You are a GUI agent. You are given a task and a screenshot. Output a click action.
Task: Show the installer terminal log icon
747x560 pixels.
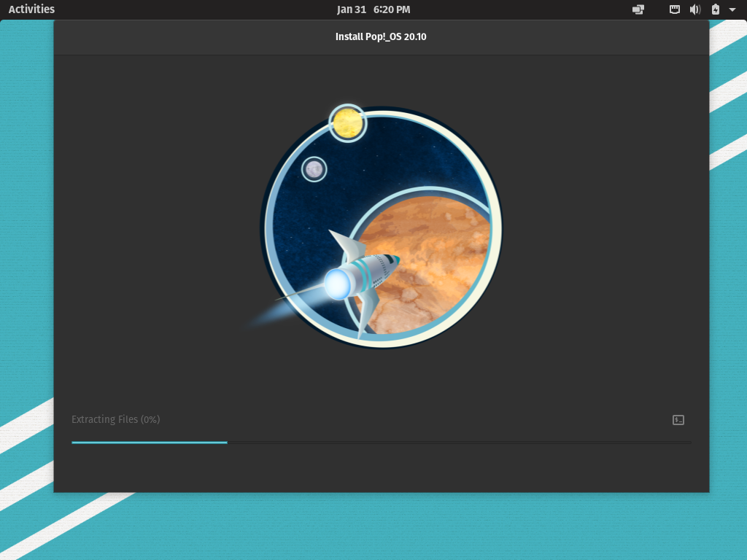(678, 420)
